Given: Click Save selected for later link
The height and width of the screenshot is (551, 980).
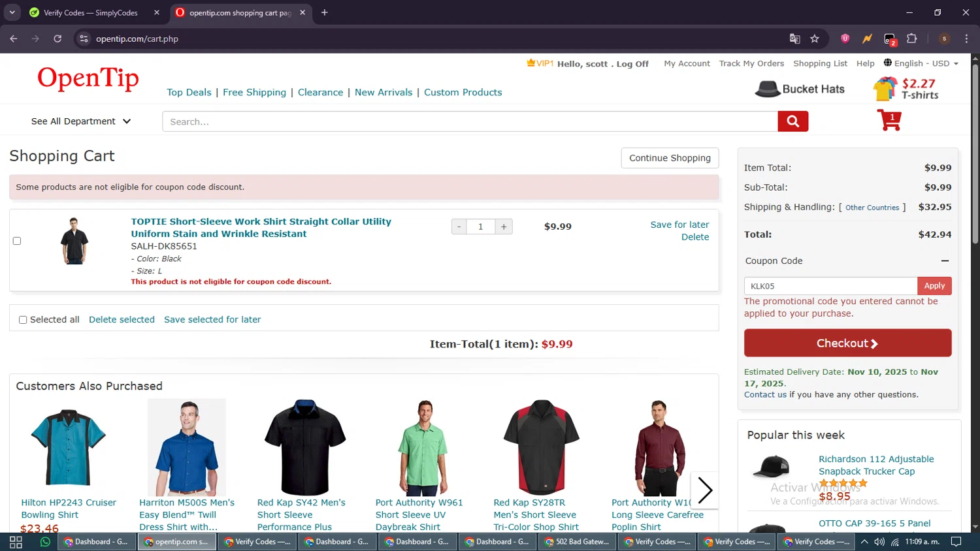Looking at the screenshot, I should (x=212, y=320).
